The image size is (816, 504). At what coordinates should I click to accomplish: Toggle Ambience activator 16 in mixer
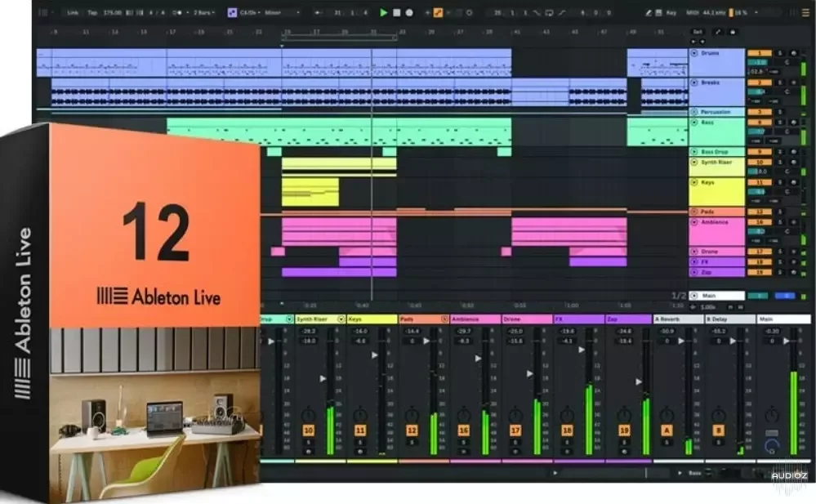pyautogui.click(x=463, y=430)
